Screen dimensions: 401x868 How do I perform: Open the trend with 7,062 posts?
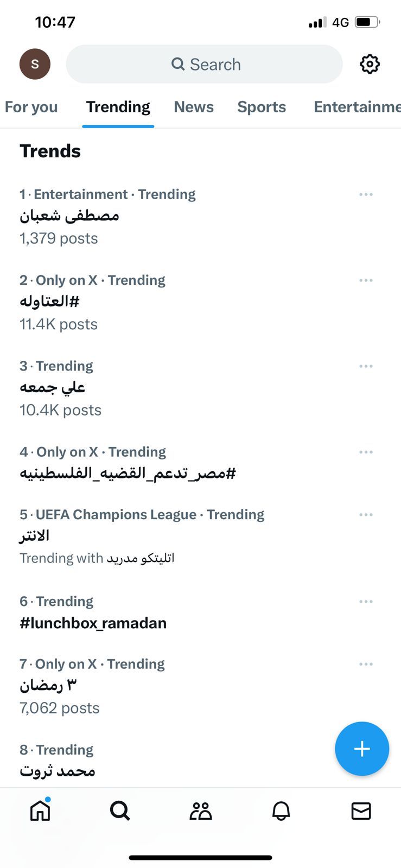(x=49, y=686)
